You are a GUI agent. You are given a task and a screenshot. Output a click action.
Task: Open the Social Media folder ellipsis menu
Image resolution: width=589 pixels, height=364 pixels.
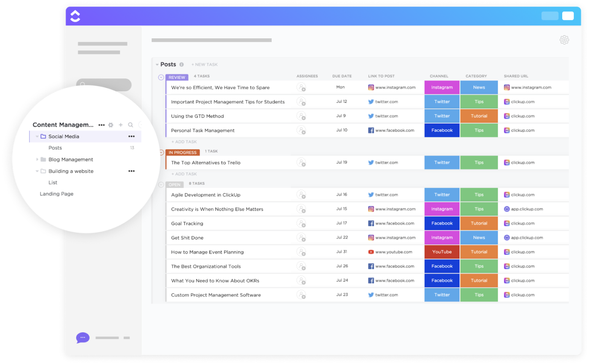pos(132,136)
